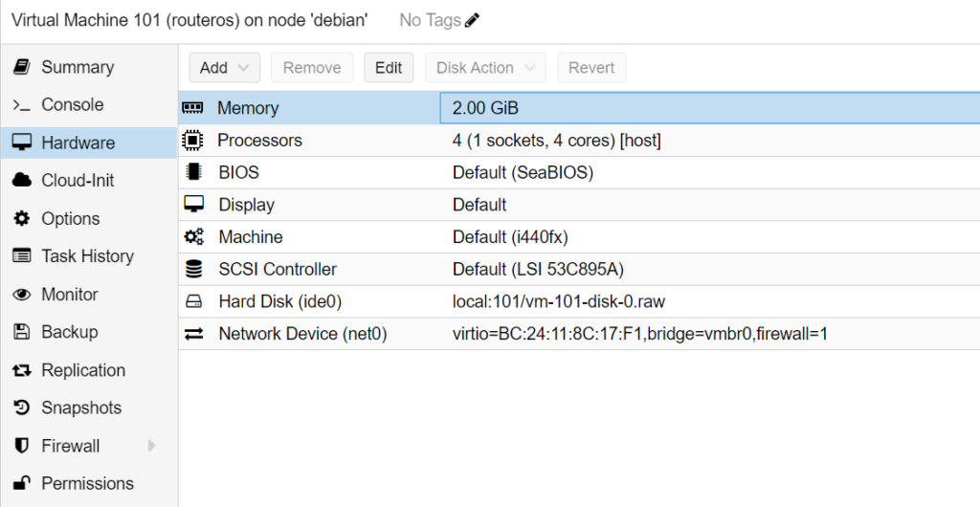Open the Add dropdown menu
The image size is (980, 507).
(224, 67)
